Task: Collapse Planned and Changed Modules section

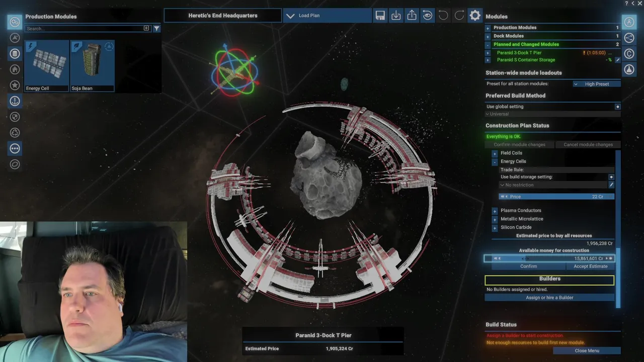Action: 488,45
